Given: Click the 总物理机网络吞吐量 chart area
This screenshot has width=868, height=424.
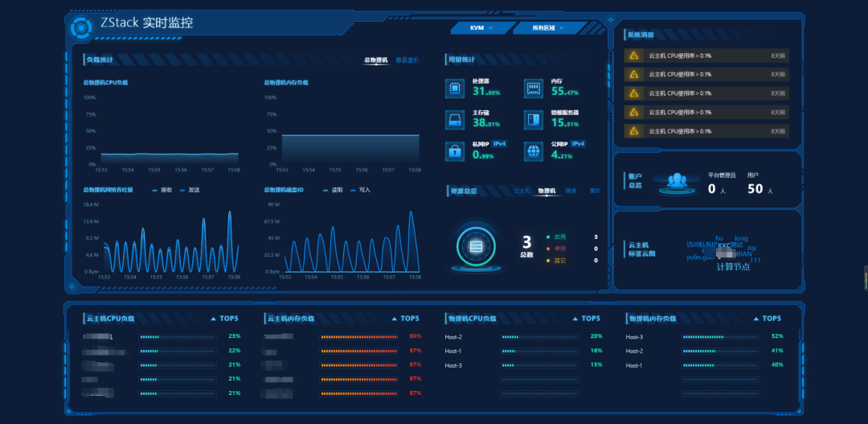Looking at the screenshot, I should click(170, 238).
